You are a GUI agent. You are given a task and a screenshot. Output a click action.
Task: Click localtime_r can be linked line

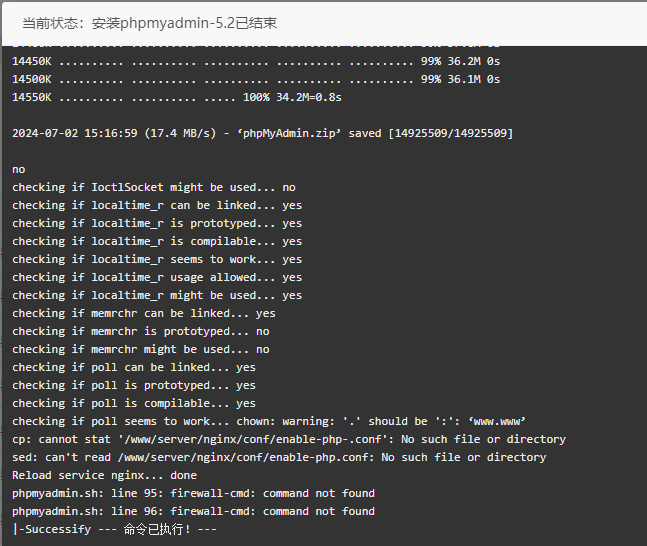point(157,205)
